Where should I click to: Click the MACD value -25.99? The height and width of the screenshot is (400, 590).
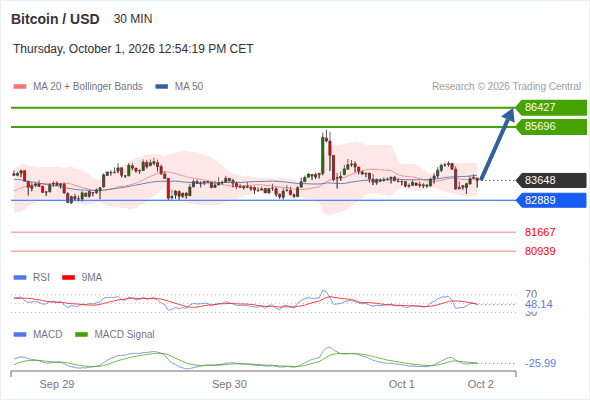tap(540, 363)
